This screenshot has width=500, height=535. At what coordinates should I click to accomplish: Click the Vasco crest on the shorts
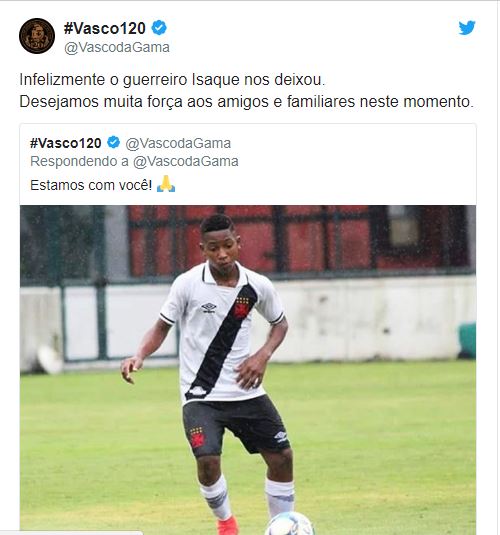[x=197, y=438]
